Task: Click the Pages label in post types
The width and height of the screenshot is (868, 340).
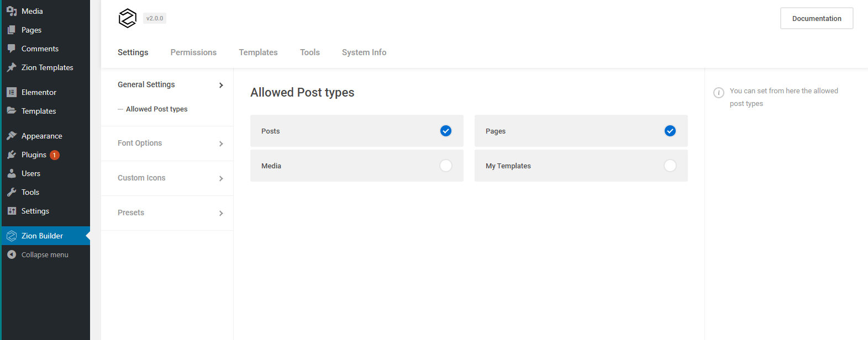Action: [496, 131]
